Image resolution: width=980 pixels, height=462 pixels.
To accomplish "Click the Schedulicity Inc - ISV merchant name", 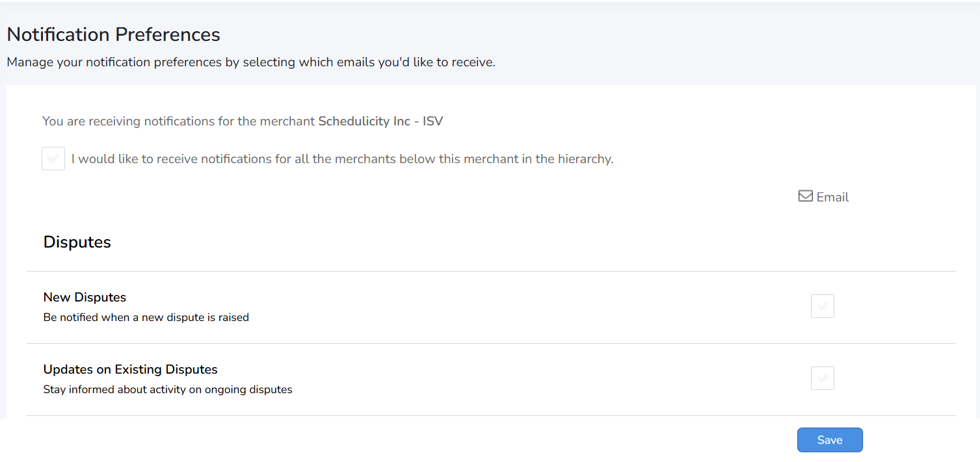I will [380, 122].
